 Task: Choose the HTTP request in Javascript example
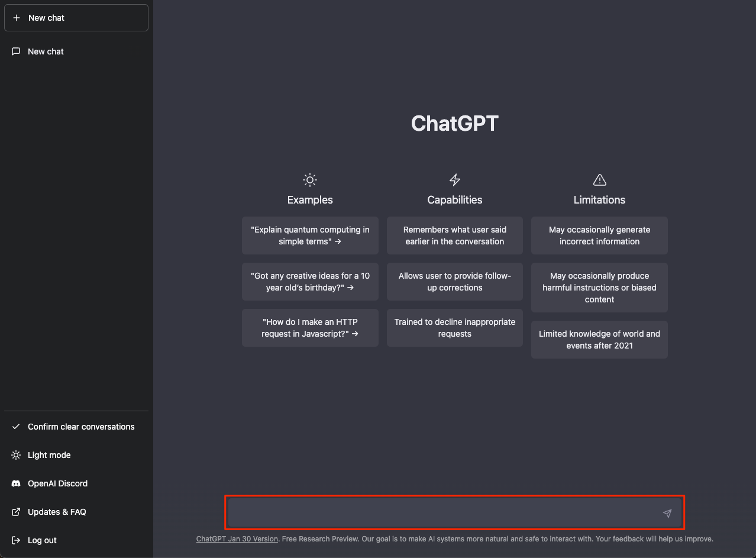310,328
